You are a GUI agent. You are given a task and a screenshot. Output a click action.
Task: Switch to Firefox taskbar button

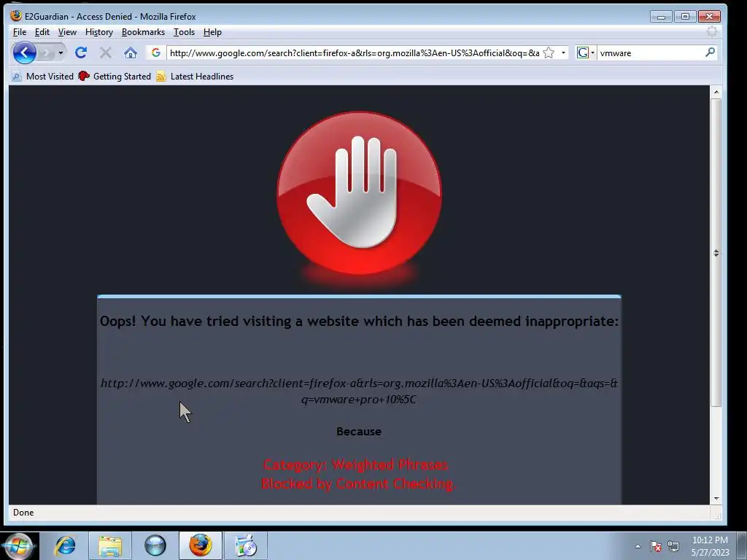click(201, 545)
